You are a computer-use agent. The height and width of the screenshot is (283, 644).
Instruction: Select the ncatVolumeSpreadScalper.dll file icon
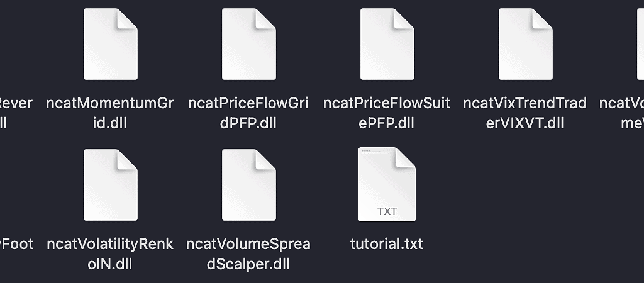249,185
